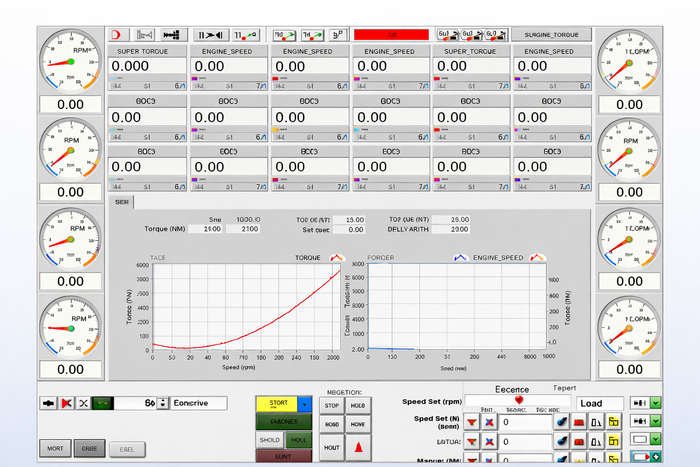
Task: Open the blue dropdown beside START
Action: (x=305, y=404)
